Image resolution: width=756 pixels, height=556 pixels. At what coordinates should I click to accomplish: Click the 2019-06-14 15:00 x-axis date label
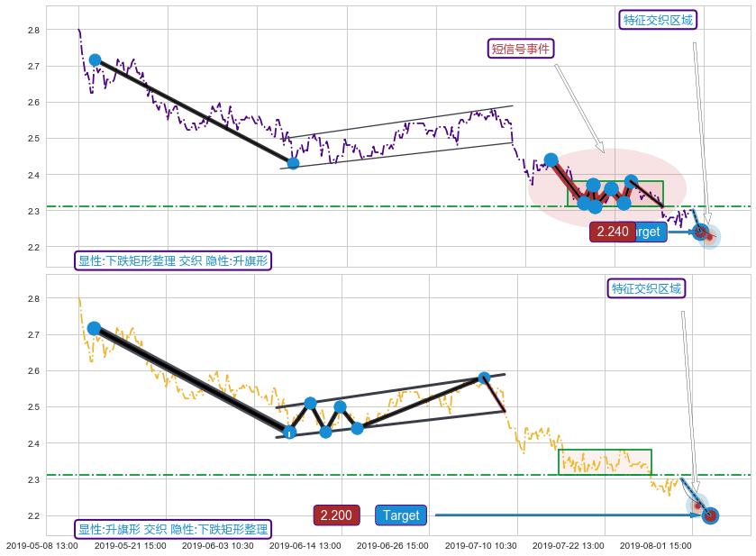point(305,545)
